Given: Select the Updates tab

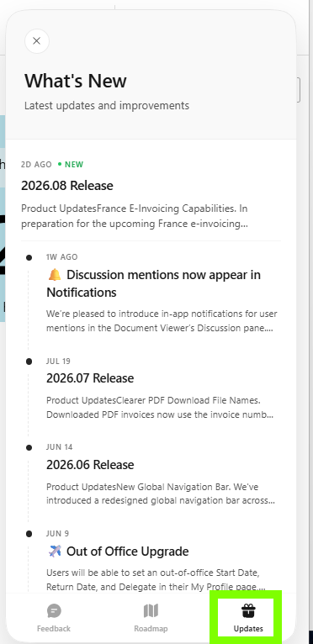Looking at the screenshot, I should point(248,618).
